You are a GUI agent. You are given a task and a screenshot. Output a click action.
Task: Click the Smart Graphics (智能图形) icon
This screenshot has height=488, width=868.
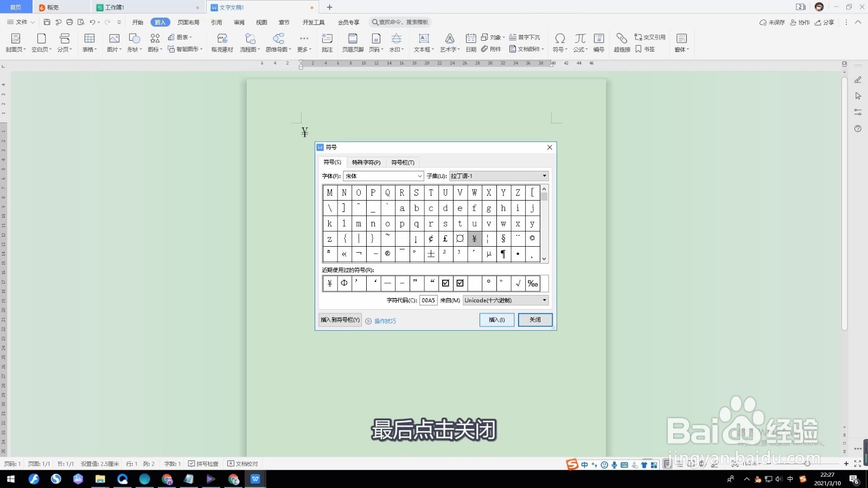pyautogui.click(x=185, y=49)
